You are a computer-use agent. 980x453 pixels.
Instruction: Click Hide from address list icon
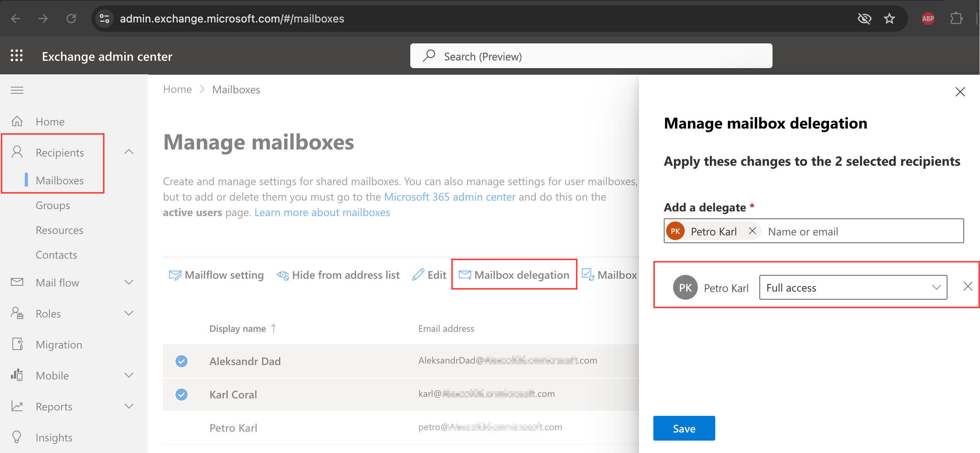point(283,275)
